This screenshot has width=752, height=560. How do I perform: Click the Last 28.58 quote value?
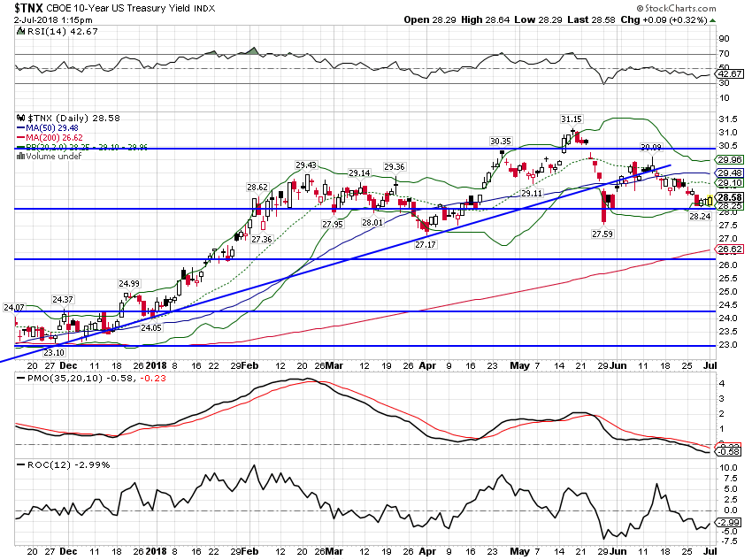point(591,19)
